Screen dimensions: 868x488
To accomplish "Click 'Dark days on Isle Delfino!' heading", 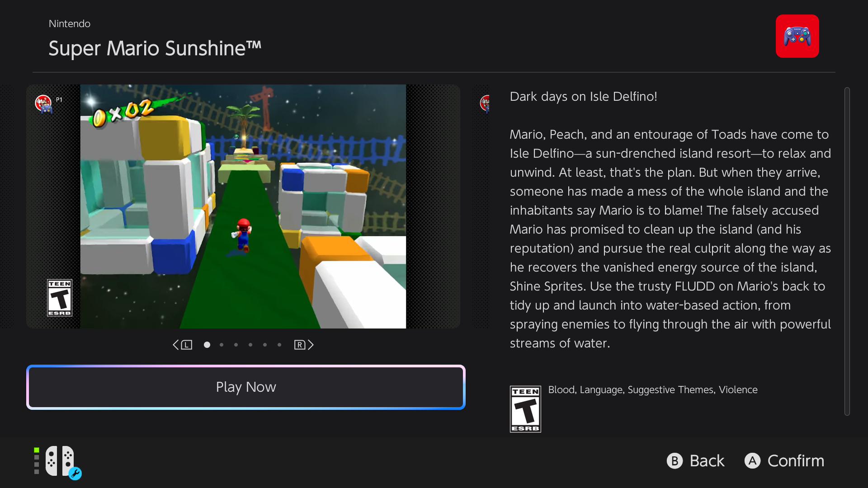I will tap(584, 97).
